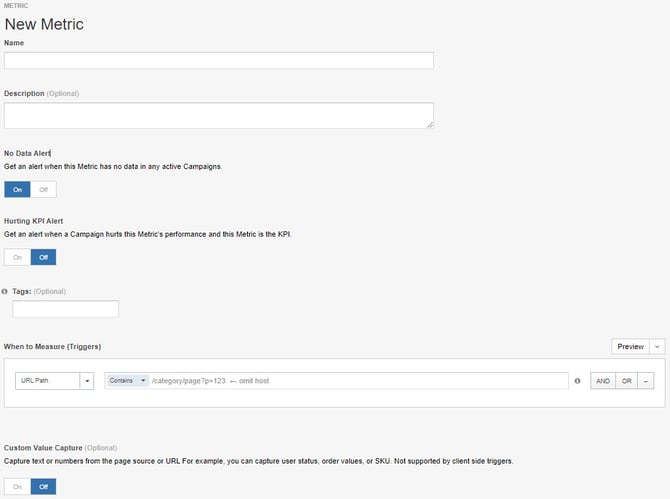Enable Hurting KPI Alert with On
670x499 pixels.
(17, 257)
